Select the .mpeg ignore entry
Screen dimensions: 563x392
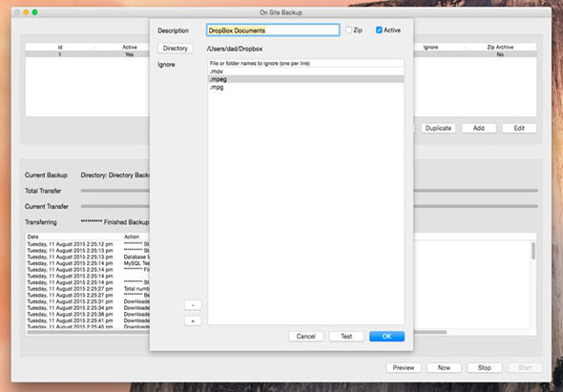click(x=306, y=79)
